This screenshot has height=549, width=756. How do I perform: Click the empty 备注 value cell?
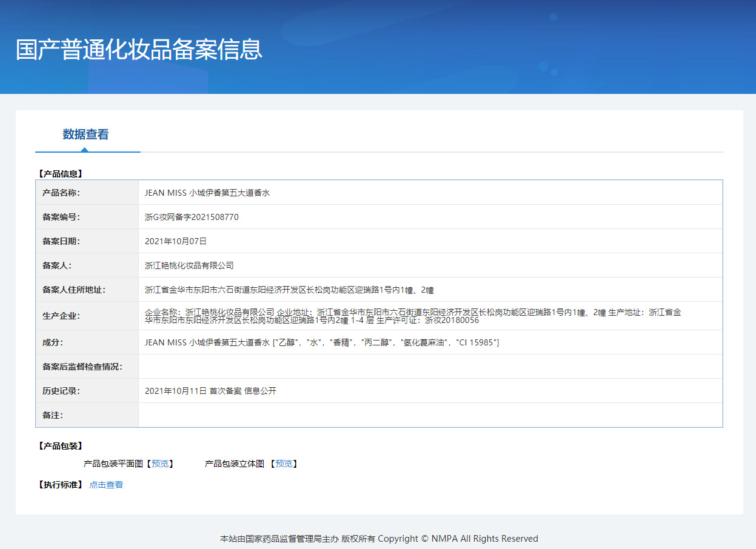[x=430, y=415]
